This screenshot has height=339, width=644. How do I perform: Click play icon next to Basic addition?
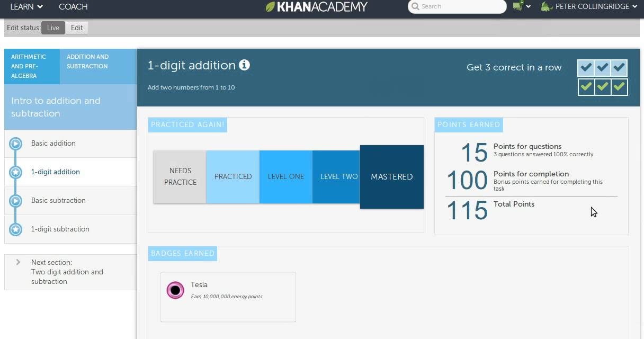[16, 144]
